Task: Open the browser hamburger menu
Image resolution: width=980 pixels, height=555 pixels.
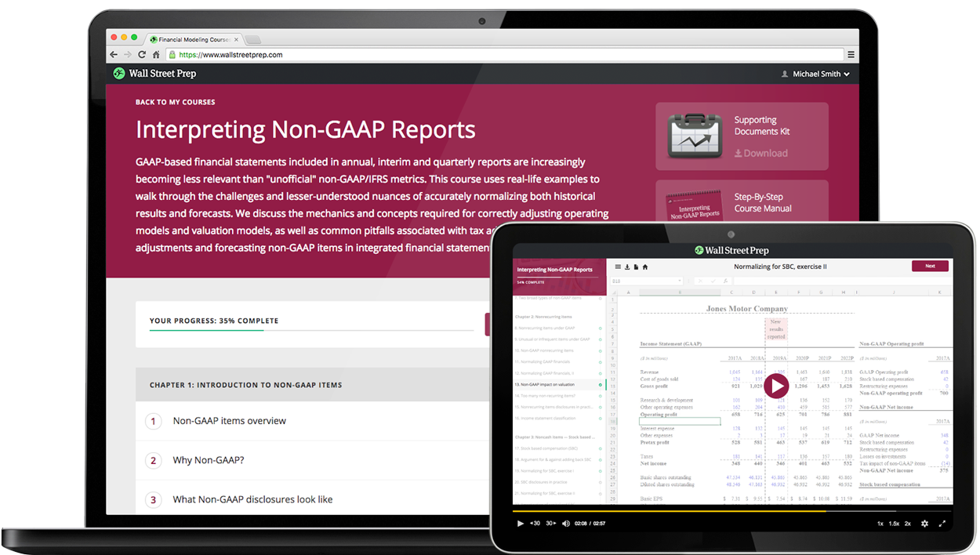Action: point(851,55)
